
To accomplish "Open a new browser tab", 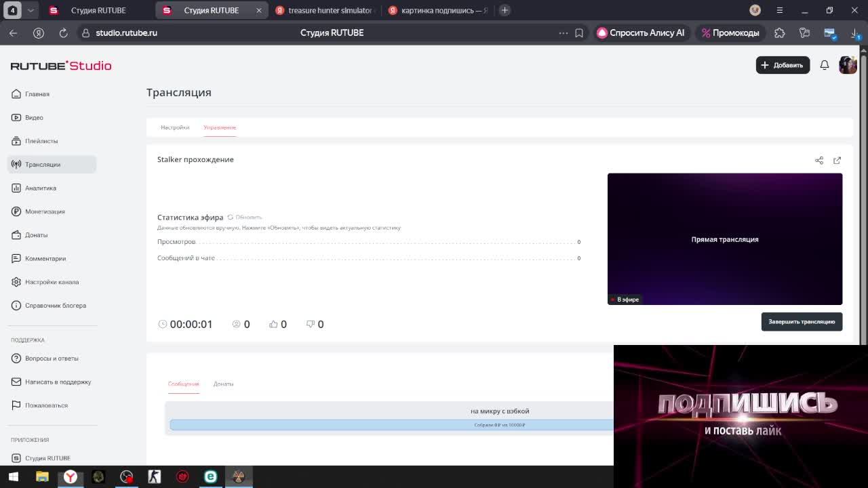I will (505, 10).
